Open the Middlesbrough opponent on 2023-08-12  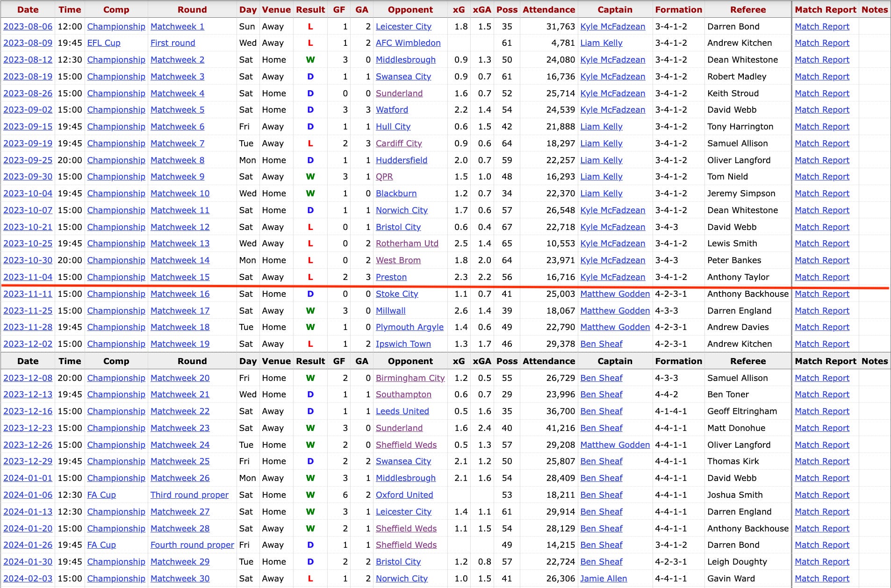(x=406, y=60)
